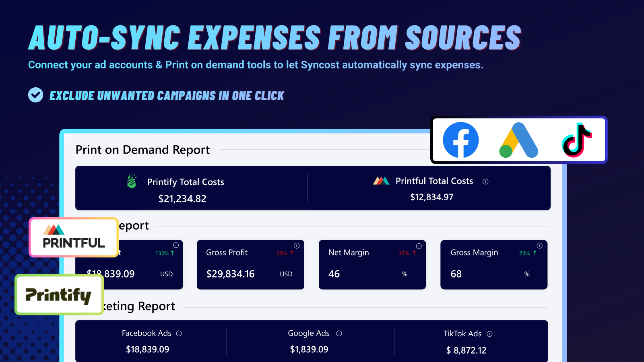Click the 23% change on Gross Margin
The image size is (644, 362).
[x=524, y=253]
